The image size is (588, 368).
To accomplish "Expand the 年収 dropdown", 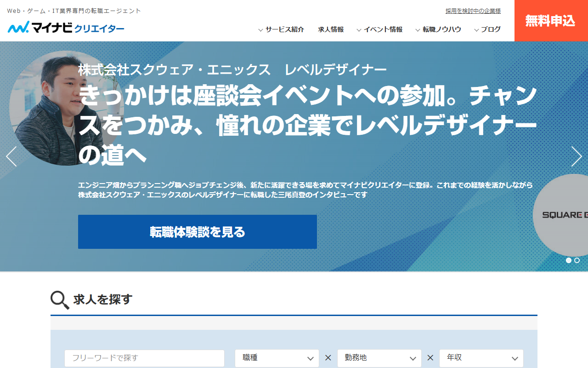I will pos(481,358).
